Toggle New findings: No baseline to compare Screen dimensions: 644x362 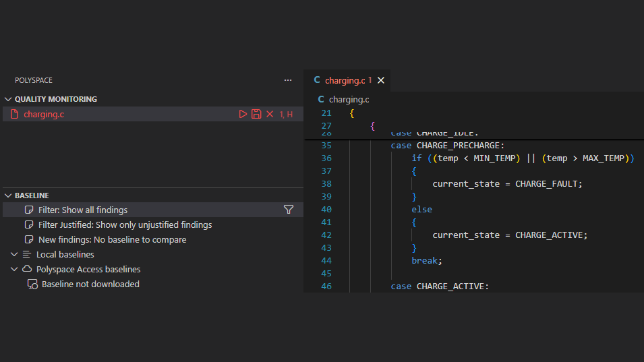(x=112, y=239)
